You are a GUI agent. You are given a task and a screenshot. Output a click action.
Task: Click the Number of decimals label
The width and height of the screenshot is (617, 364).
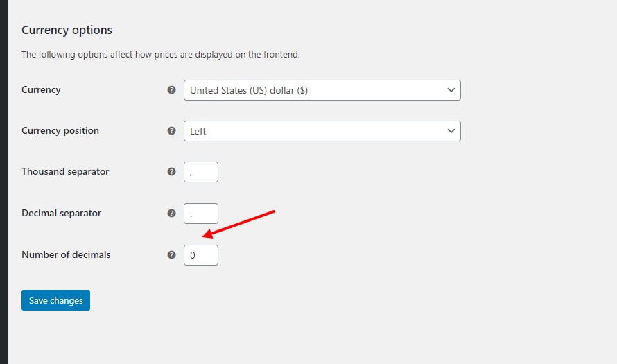coord(66,255)
